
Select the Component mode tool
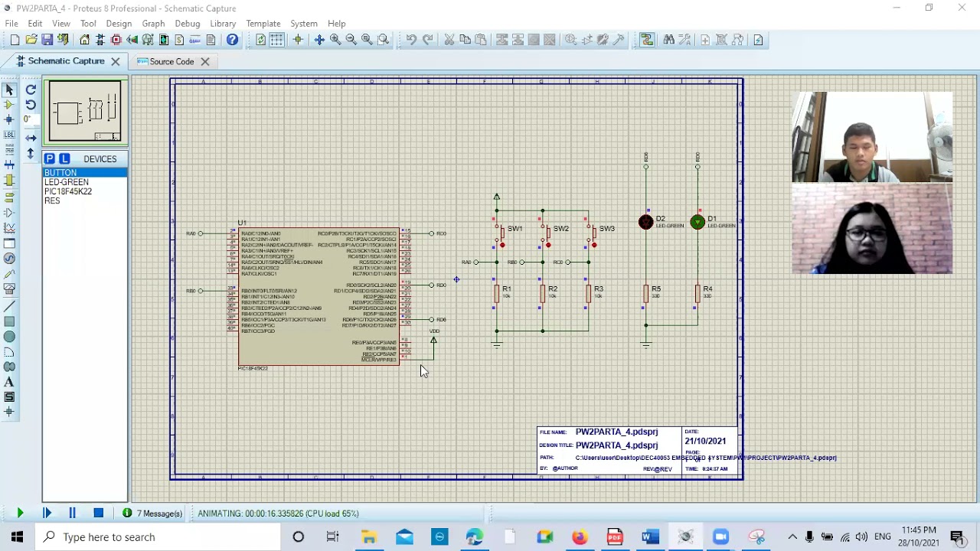9,105
